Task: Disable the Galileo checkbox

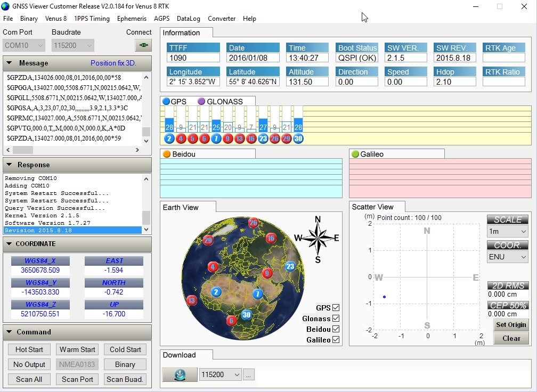Action: click(336, 340)
